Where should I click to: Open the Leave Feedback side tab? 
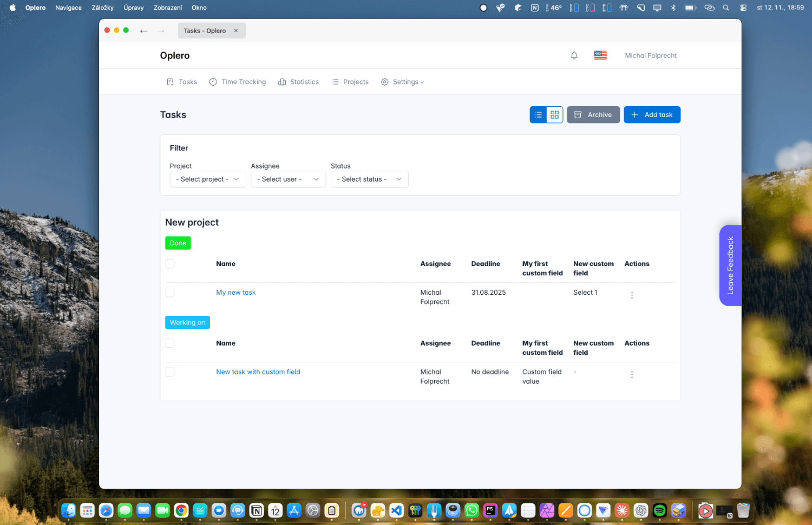(730, 265)
